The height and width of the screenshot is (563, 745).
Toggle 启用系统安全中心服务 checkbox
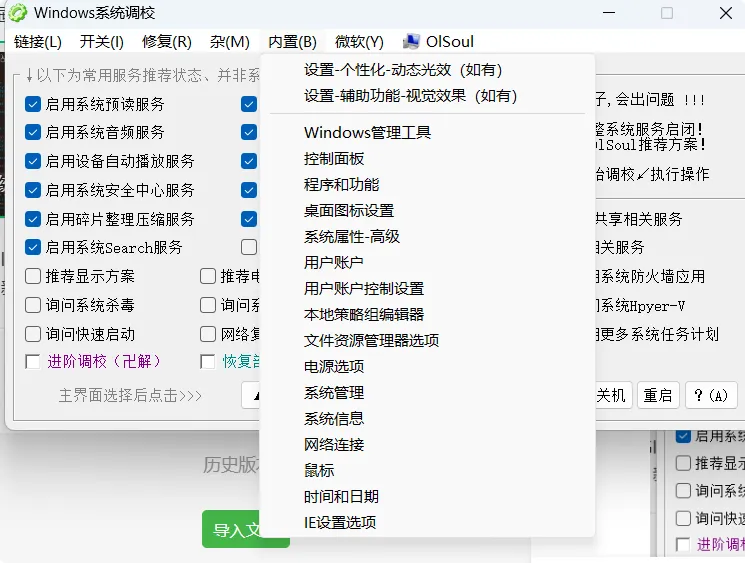(33, 190)
